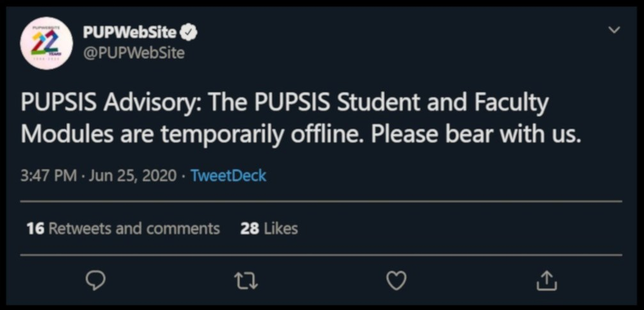Click the like count number 28
Image resolution: width=644 pixels, height=310 pixels.
pos(249,228)
